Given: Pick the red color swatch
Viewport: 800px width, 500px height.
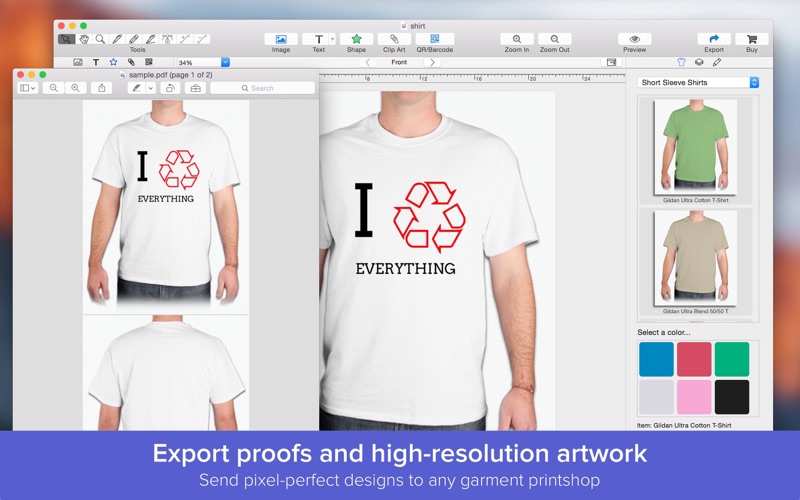Looking at the screenshot, I should [x=694, y=359].
